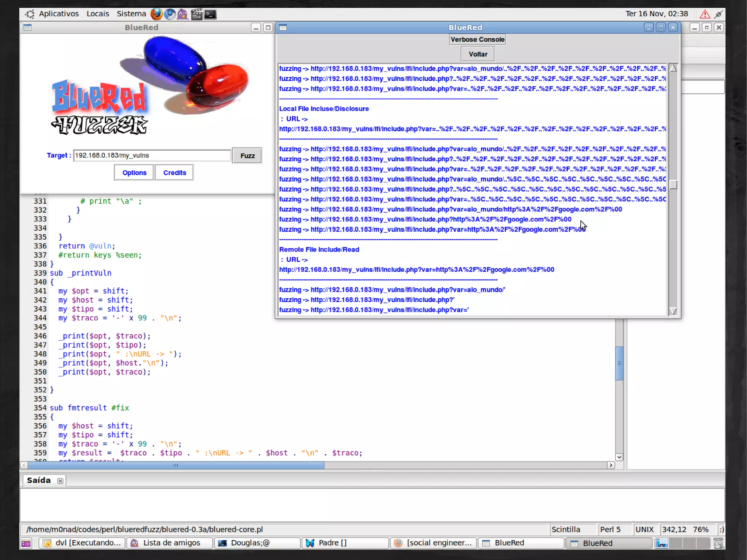The width and height of the screenshot is (747, 560).
Task: Click the BlueRed Fuzzer pills logo
Action: (x=150, y=86)
